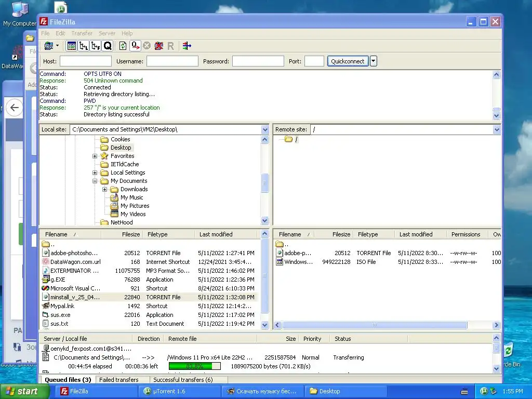
Task: Select the Microsoft Visual C shortcut
Action: pyautogui.click(x=149, y=288)
